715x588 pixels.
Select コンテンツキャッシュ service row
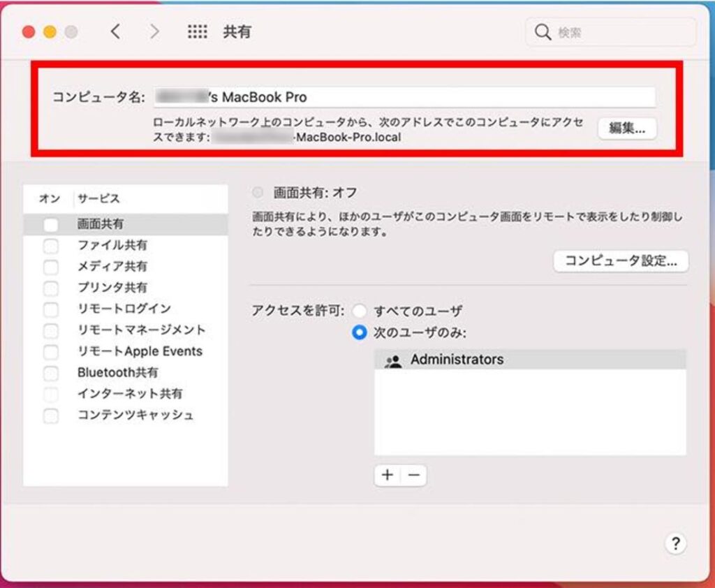click(126, 415)
